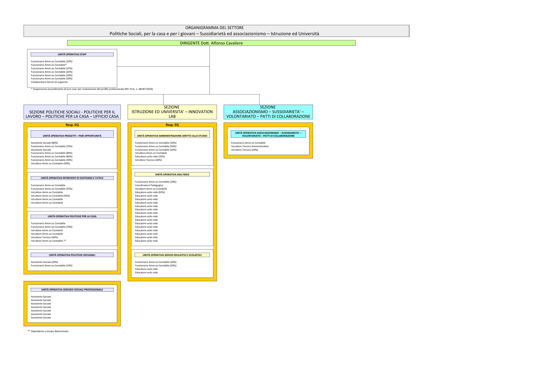Select 'UNITÀ OPERATIVA POLITICHE GIOVANILI' header

72,255
